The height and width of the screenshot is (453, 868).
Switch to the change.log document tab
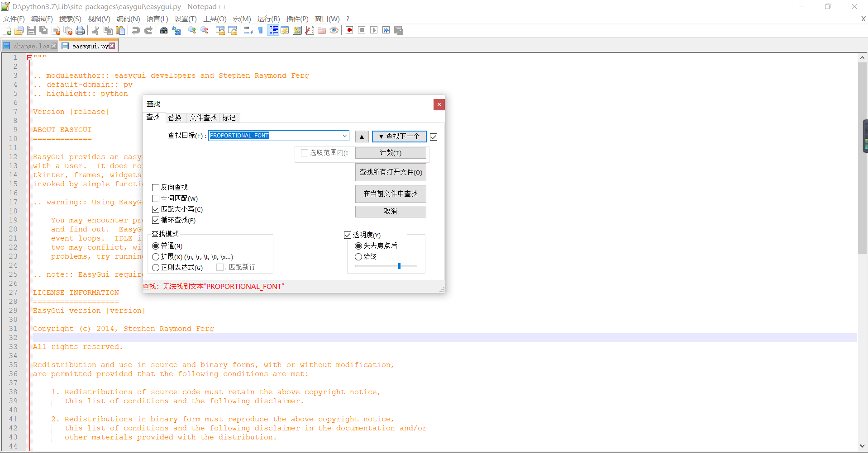click(30, 46)
